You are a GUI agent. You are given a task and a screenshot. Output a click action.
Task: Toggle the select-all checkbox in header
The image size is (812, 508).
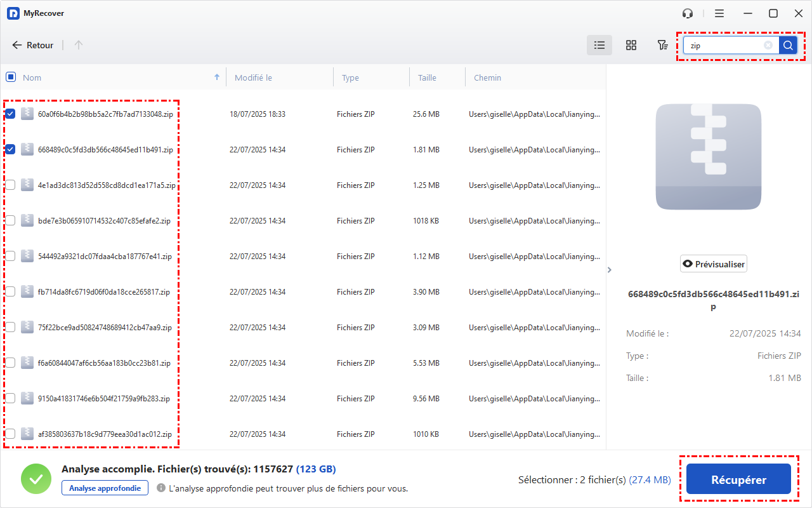point(11,77)
